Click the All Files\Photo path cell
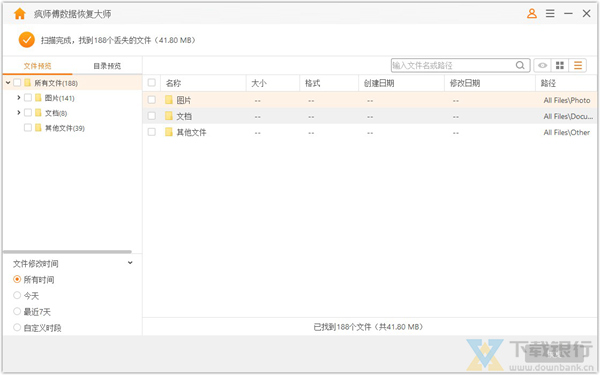 (567, 100)
